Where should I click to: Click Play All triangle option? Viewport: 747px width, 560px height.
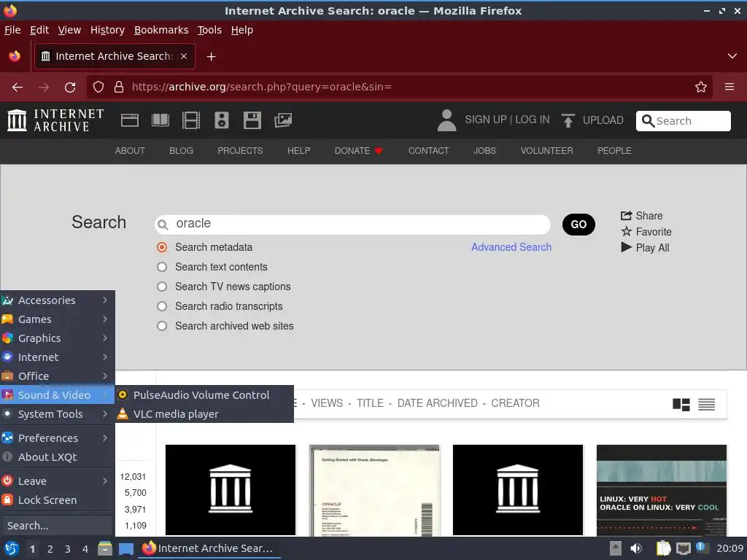[x=645, y=248]
